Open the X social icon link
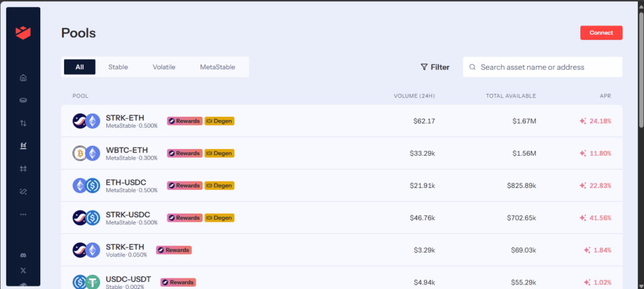Screen dimensions: 644x289 23,270
